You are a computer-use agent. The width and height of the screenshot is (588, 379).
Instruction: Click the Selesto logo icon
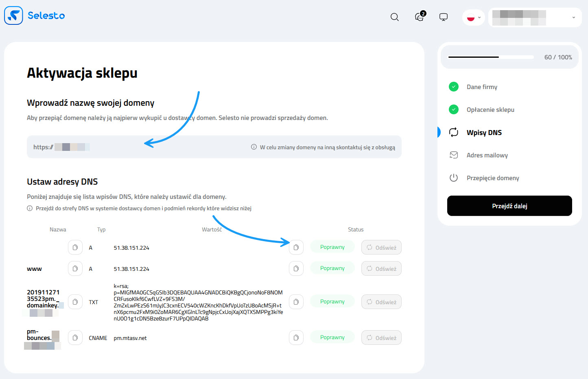click(x=13, y=15)
